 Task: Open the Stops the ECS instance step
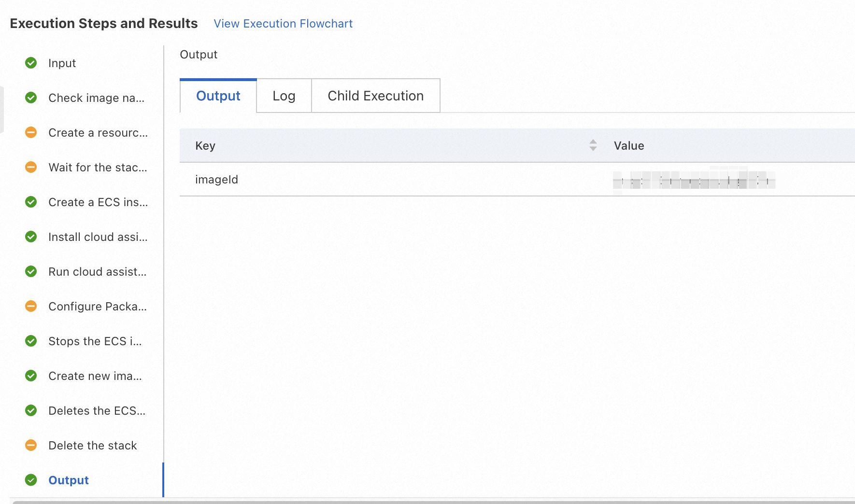[x=95, y=341]
